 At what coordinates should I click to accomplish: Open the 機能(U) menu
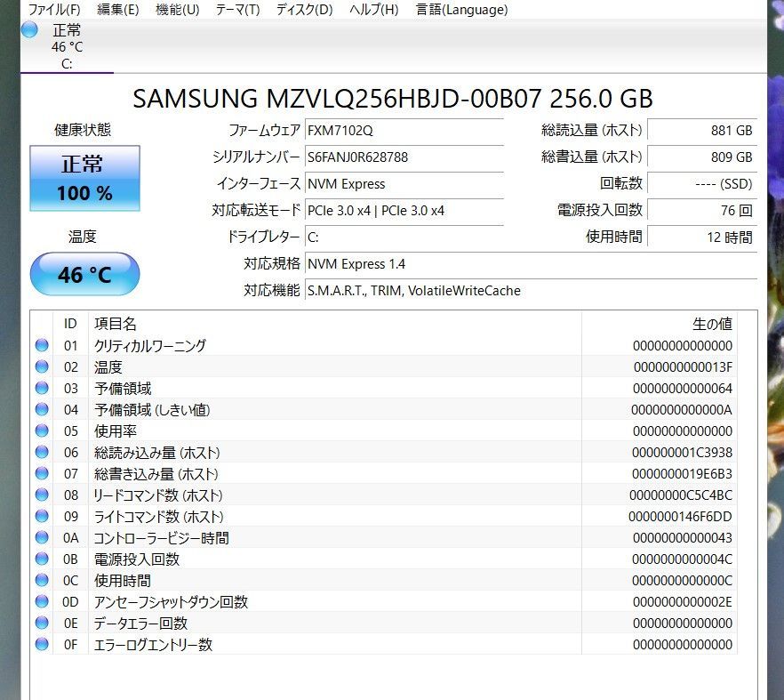tap(178, 10)
